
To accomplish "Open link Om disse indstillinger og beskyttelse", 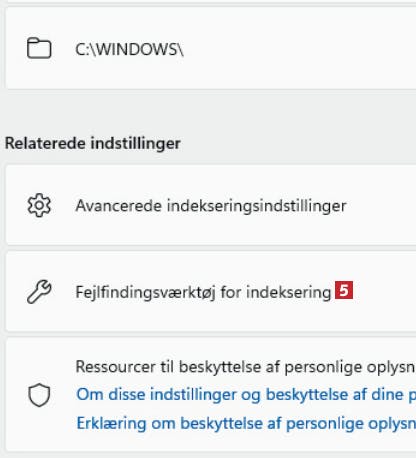I will click(246, 395).
